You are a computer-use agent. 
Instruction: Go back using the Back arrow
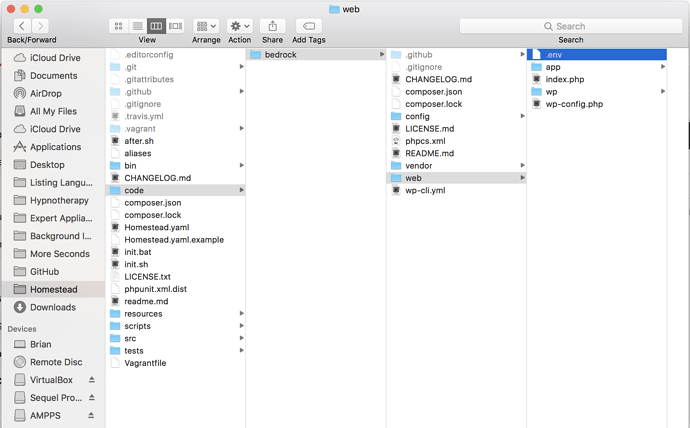pos(22,26)
